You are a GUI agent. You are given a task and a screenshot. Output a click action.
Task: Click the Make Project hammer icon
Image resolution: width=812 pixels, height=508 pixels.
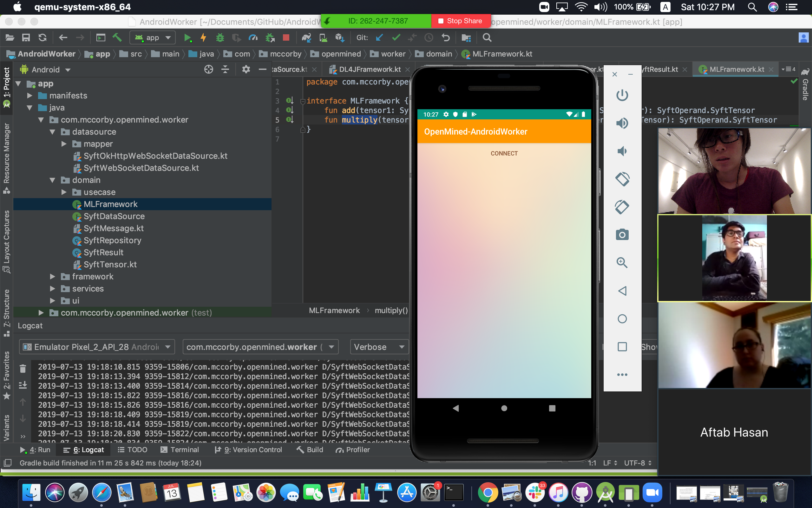point(117,38)
